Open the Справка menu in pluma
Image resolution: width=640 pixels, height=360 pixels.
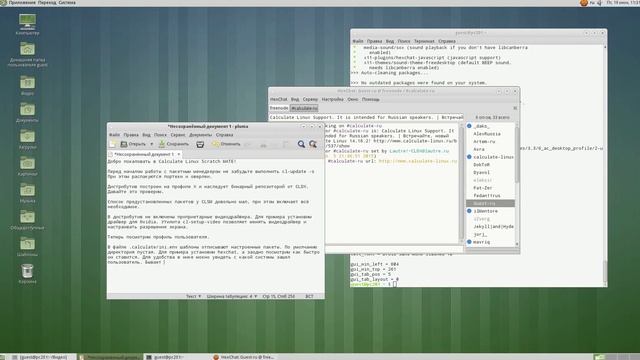[224, 135]
